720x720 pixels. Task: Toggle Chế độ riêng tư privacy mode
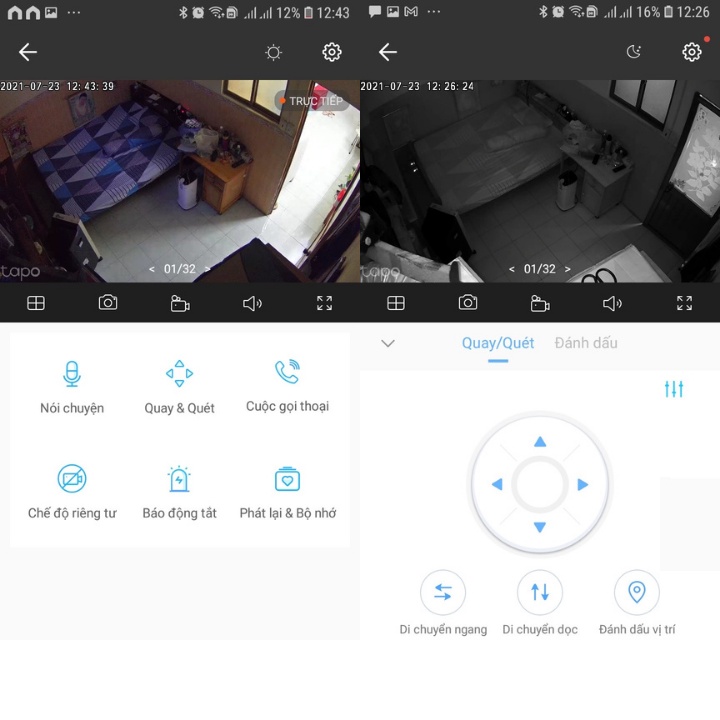[71, 479]
